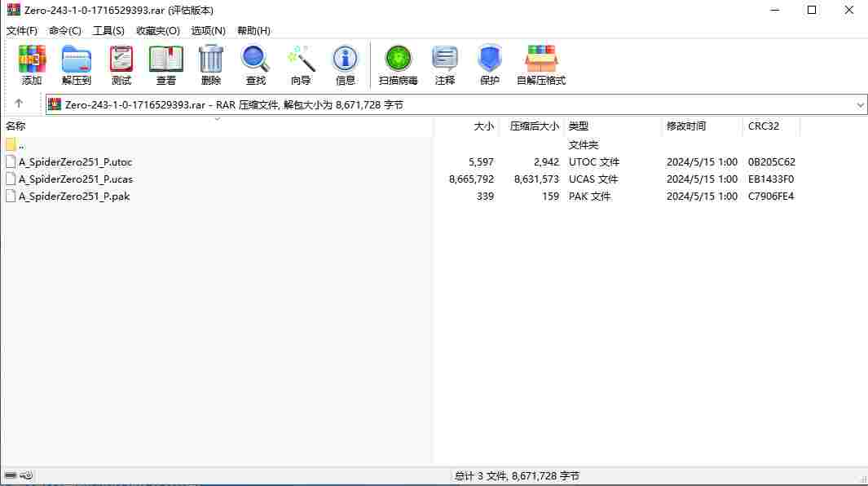
Task: Click the drive icon in the status bar
Action: click(11, 475)
